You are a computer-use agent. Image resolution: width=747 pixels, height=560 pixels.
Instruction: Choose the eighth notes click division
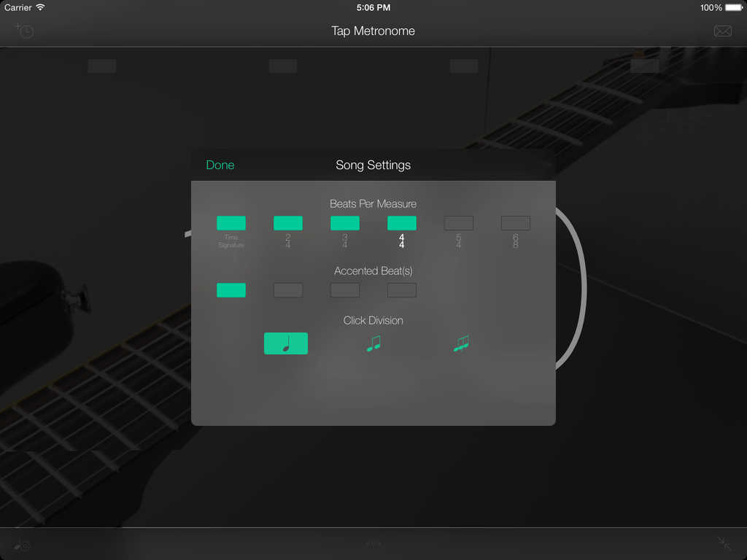[x=373, y=343]
